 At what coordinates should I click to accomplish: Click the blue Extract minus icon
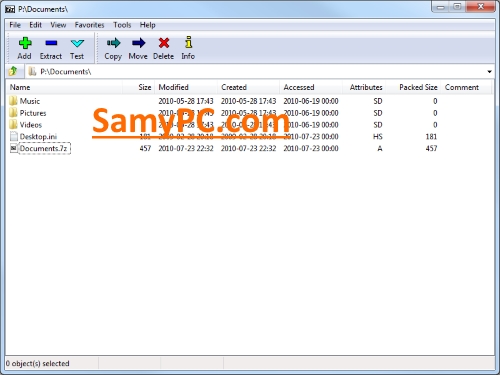(x=51, y=43)
